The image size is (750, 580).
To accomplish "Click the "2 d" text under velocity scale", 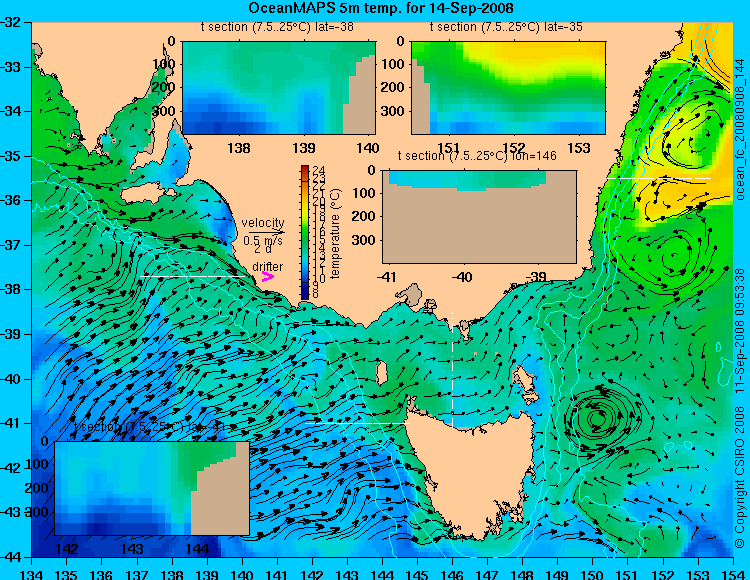I will [x=263, y=249].
